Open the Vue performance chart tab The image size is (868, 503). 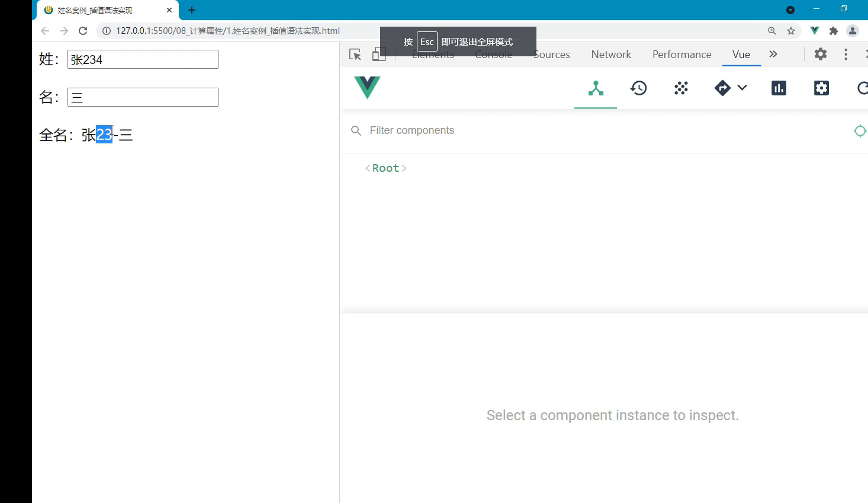tap(779, 88)
